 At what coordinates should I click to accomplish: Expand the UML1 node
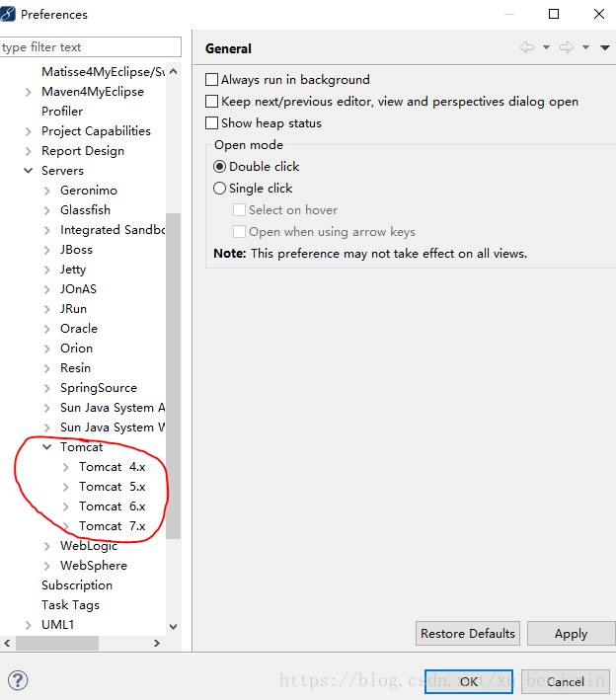28,625
